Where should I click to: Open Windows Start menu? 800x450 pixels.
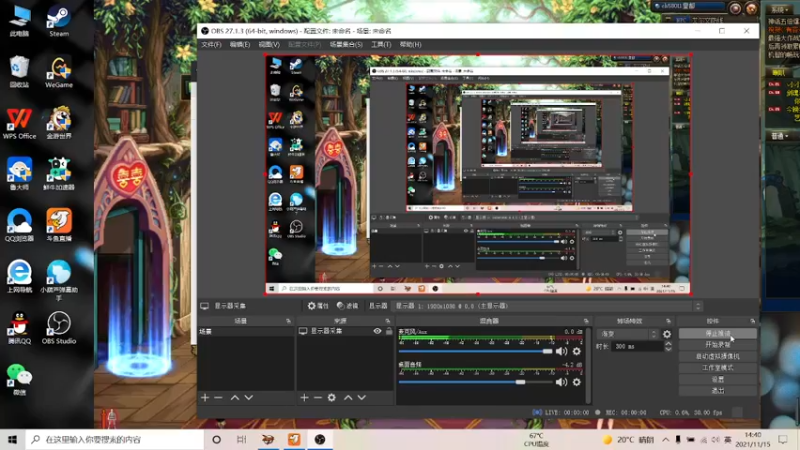(12, 439)
